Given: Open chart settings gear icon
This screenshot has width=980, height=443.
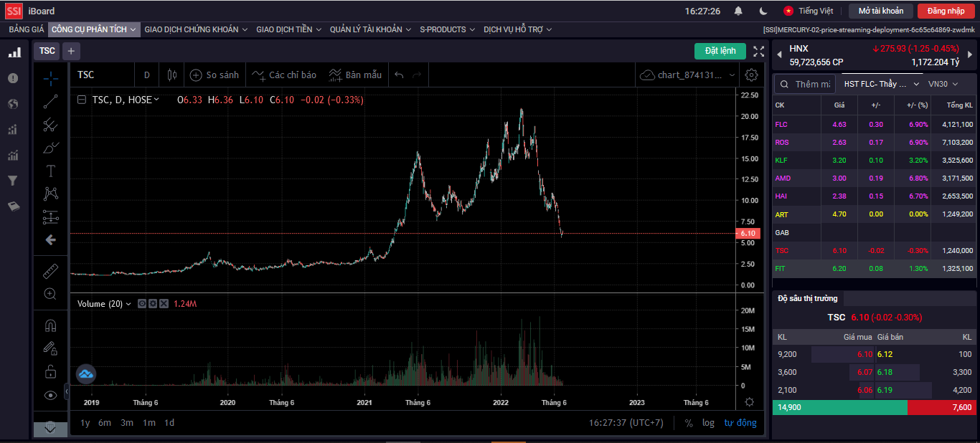Looking at the screenshot, I should [x=751, y=75].
